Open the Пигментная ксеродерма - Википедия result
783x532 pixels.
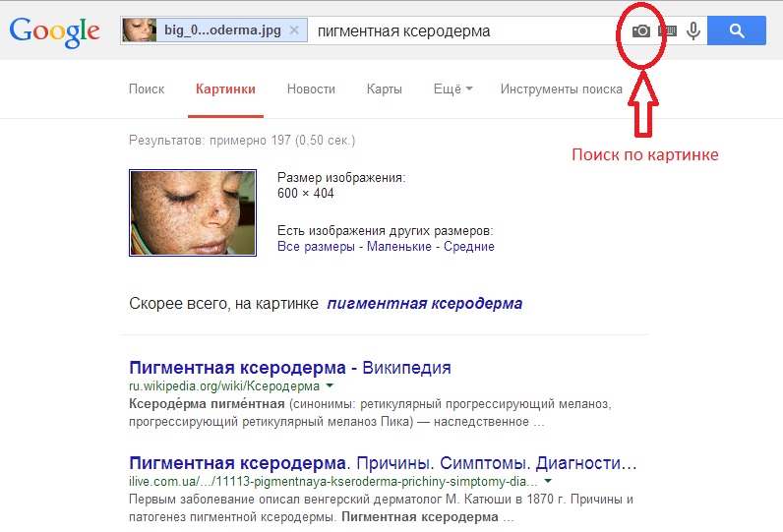click(289, 368)
